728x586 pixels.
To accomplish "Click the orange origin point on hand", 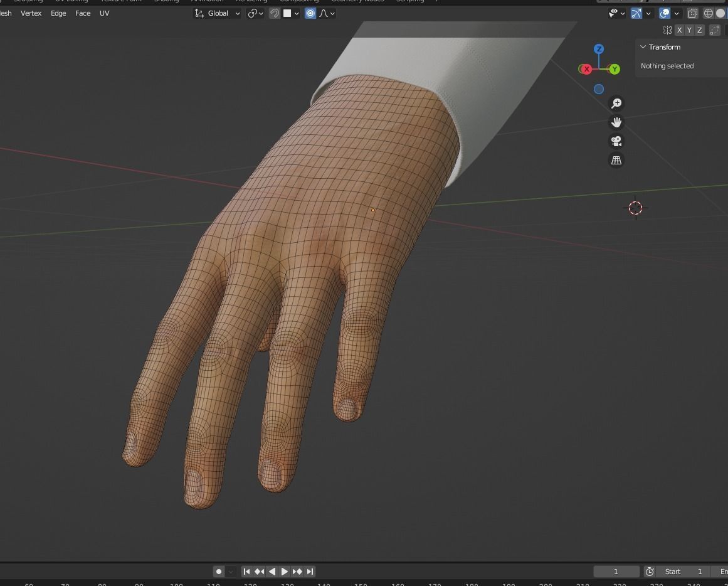I will [373, 210].
